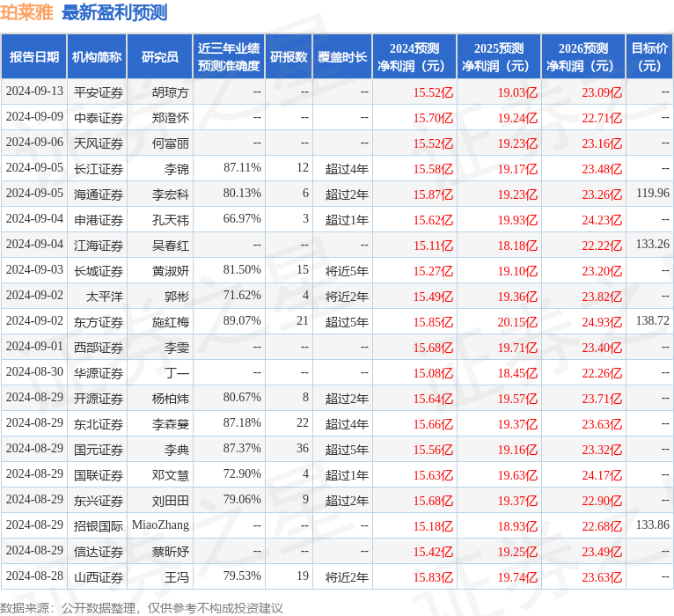Image resolution: width=674 pixels, height=616 pixels.
Task: Click the 15.08亿 2024 profit forecast
Action: point(433,373)
